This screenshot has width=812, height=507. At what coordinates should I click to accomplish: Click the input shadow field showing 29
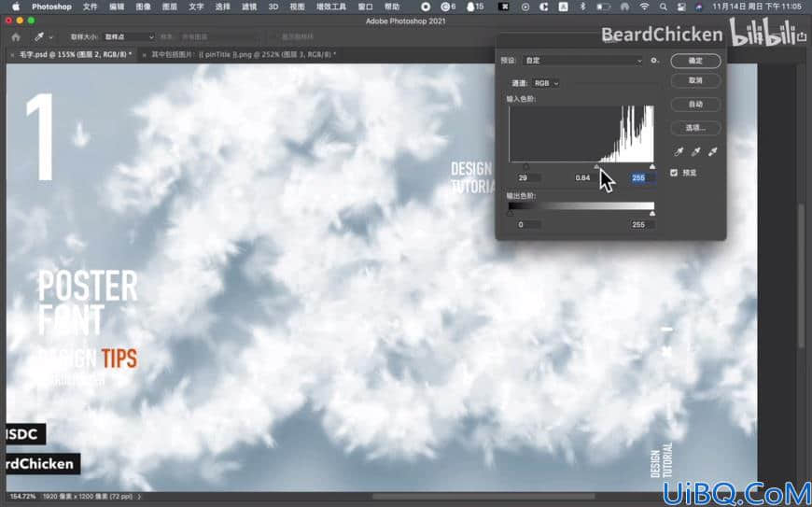click(x=528, y=177)
